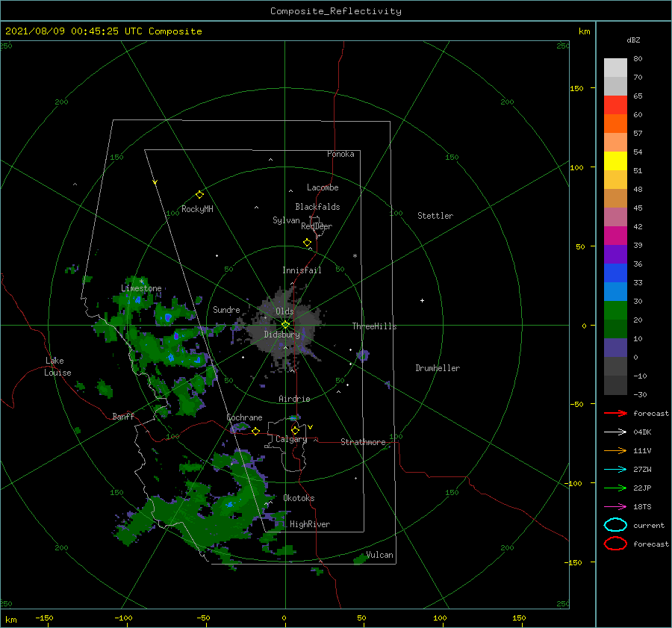Viewport: 672px width, 628px height.
Task: Click the Cochrane town label
Action: (244, 417)
